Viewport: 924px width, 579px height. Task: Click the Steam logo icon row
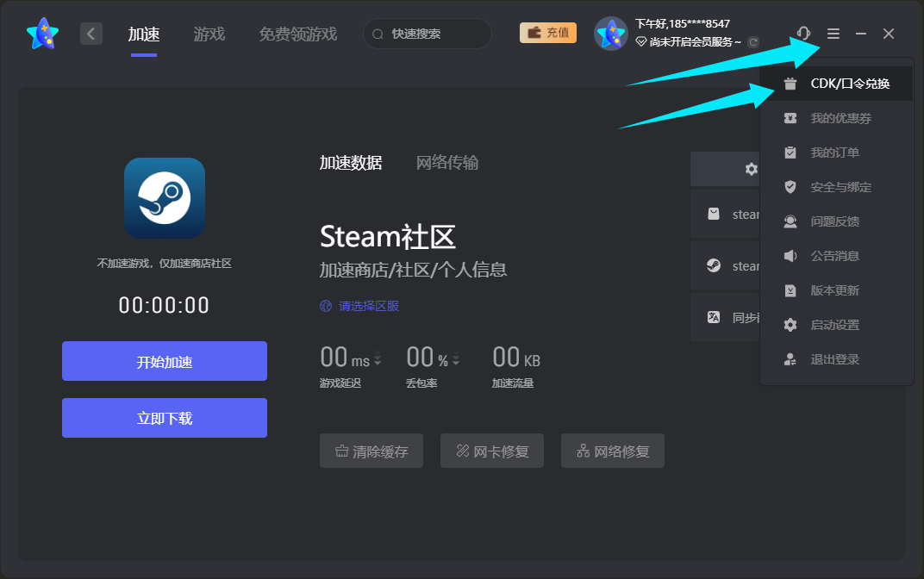tap(726, 265)
